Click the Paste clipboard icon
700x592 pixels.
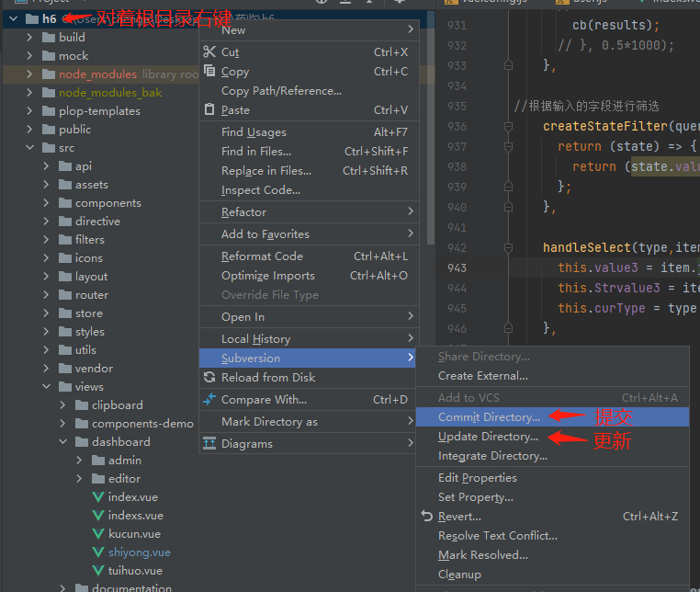(x=209, y=110)
